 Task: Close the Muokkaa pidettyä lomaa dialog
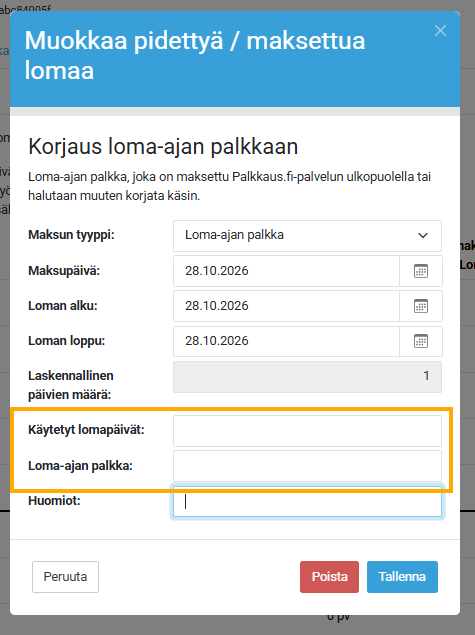tap(440, 31)
